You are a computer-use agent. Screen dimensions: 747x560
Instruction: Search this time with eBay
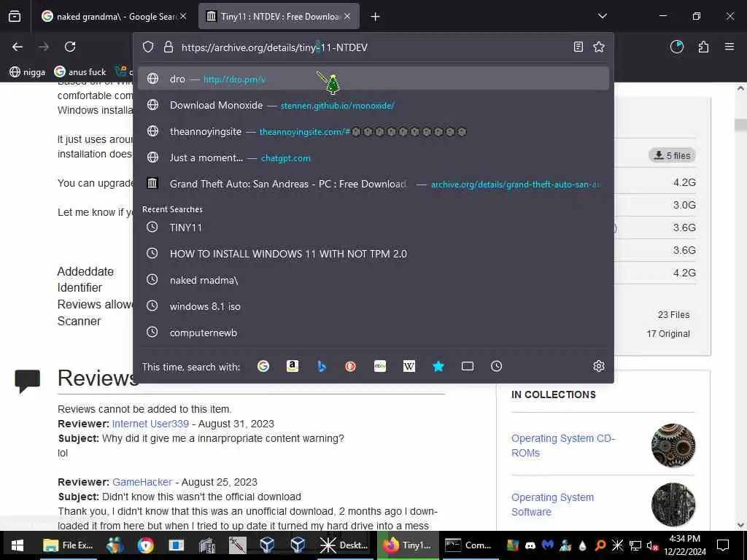379,366
